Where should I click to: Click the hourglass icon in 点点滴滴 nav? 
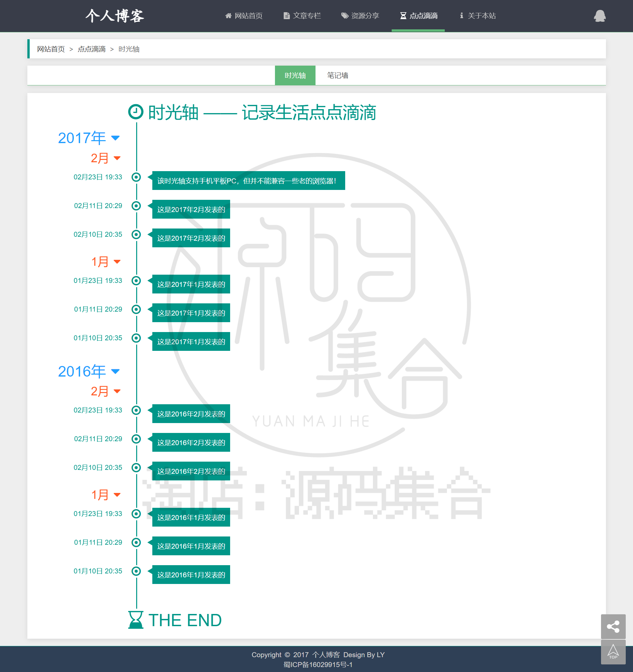[403, 15]
